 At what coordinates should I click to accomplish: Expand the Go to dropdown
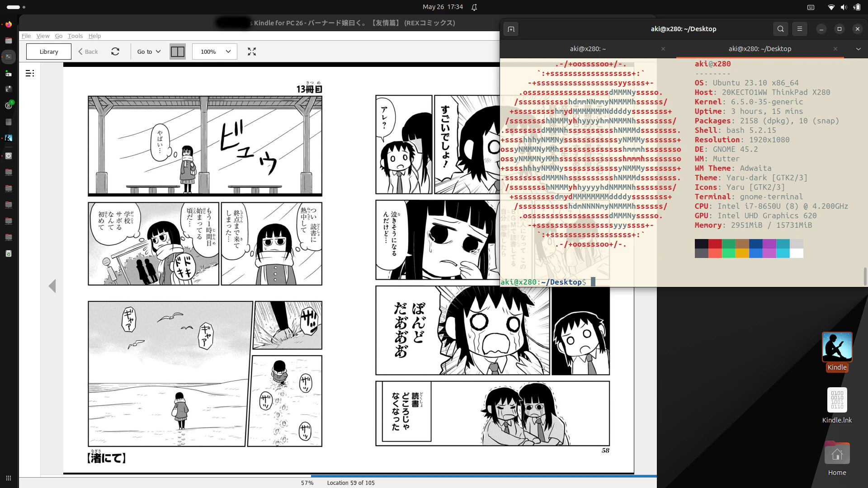click(x=149, y=52)
